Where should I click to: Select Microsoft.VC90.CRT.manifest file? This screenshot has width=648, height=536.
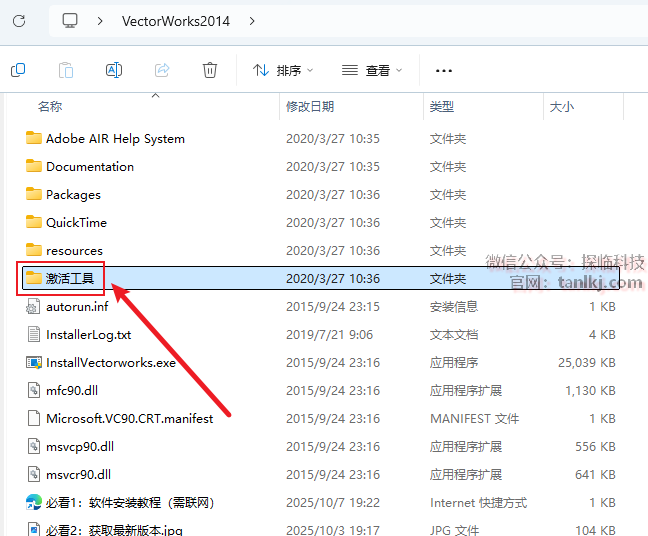[130, 419]
